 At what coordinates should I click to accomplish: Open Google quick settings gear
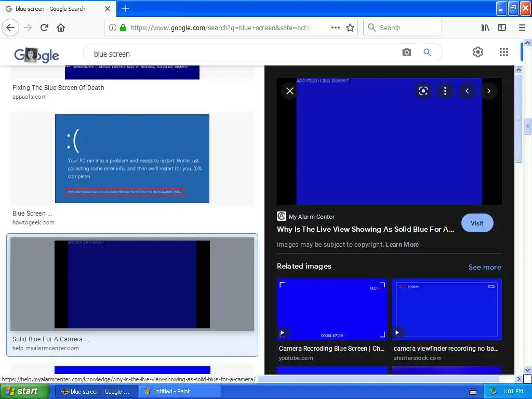pos(478,52)
